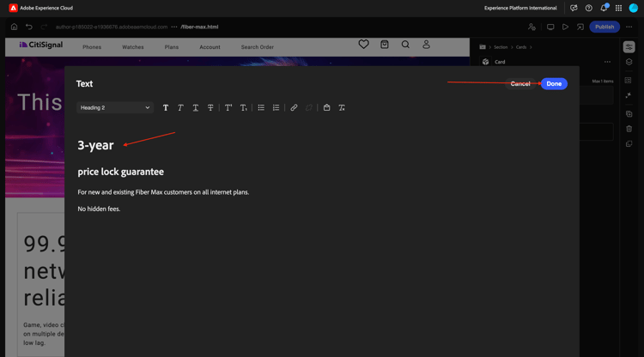644x357 pixels.
Task: Toggle italic formatting in text editor
Action: [x=180, y=107]
